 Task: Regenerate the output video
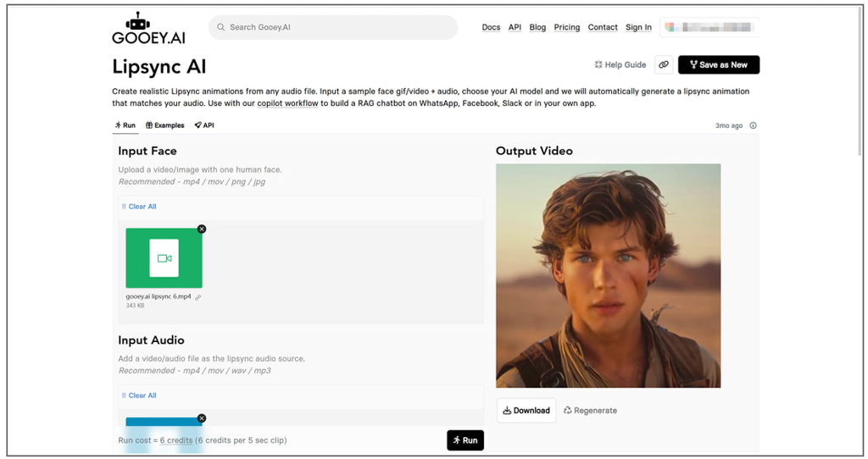(x=590, y=411)
